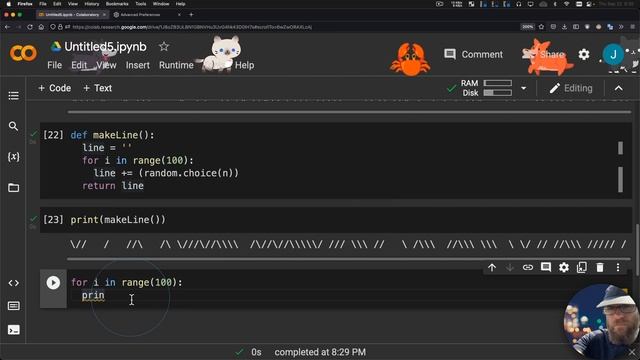Viewport: 640px width, 360px height.
Task: Go to Firefox home page
Action: point(41,27)
